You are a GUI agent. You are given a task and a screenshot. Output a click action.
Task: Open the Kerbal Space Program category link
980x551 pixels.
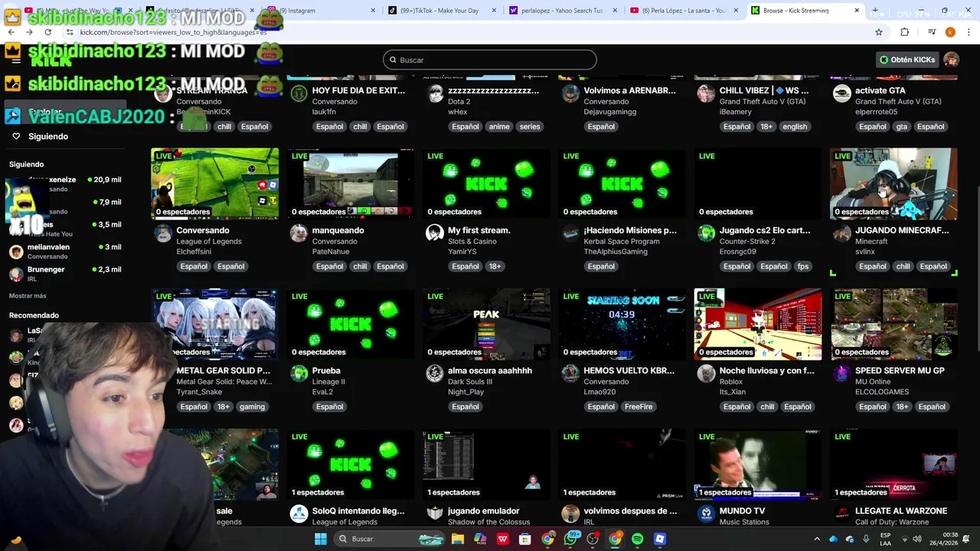click(x=621, y=241)
